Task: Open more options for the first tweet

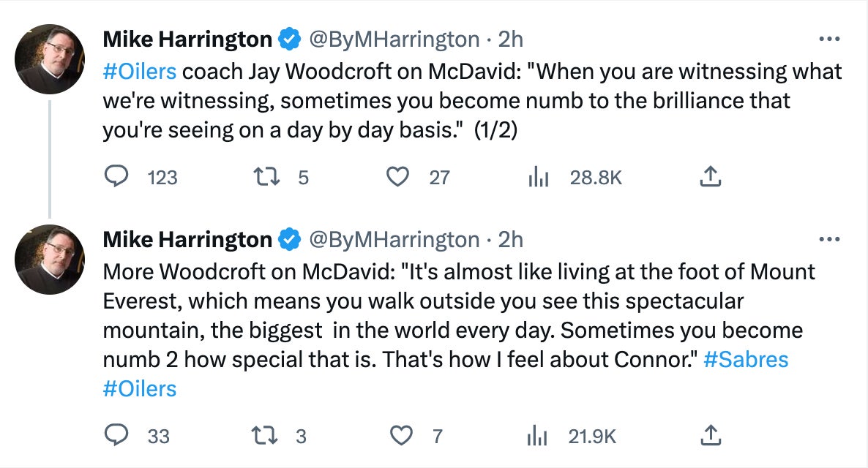Action: (829, 39)
